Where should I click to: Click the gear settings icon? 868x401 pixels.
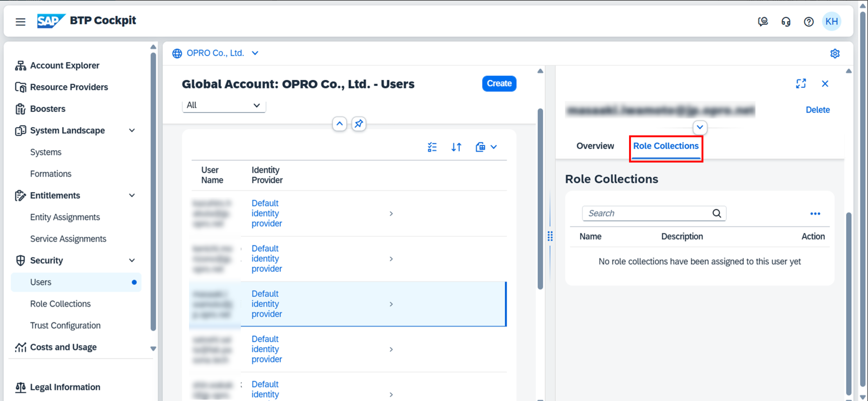(x=835, y=53)
